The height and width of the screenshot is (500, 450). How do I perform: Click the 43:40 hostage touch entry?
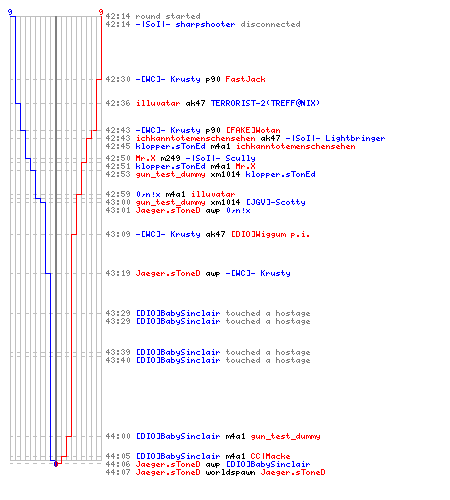[x=208, y=360]
